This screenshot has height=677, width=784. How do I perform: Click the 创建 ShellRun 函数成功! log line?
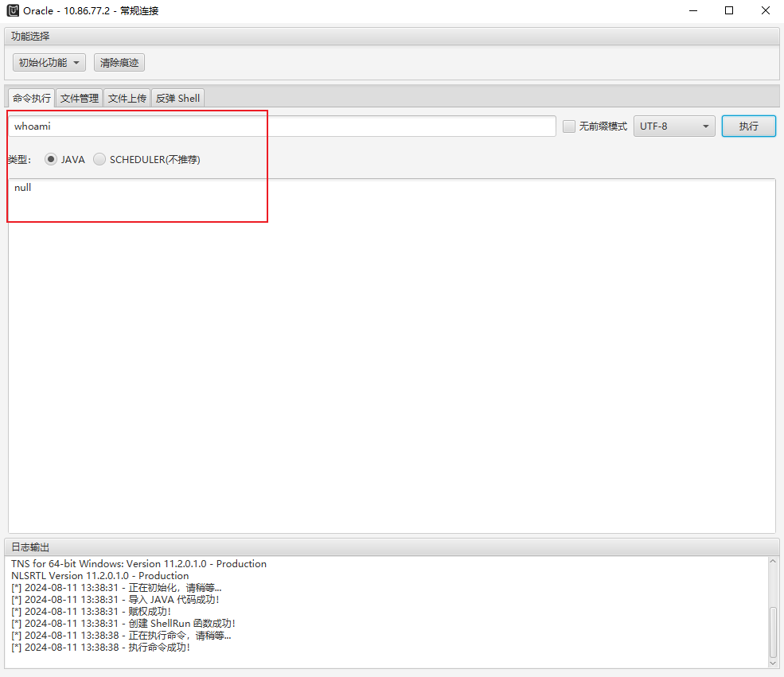[123, 623]
